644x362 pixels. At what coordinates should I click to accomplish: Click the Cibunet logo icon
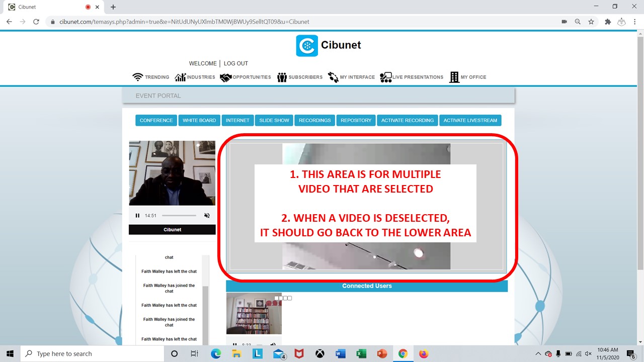pos(307,45)
